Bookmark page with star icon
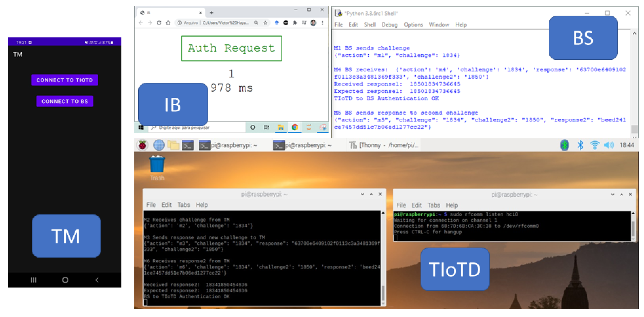 click(265, 23)
